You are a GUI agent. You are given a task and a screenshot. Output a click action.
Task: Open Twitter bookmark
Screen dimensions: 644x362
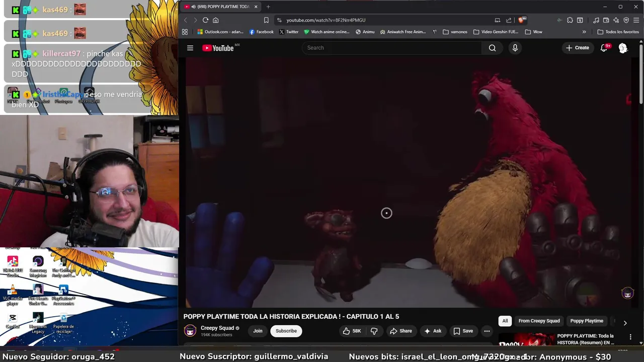click(x=289, y=32)
